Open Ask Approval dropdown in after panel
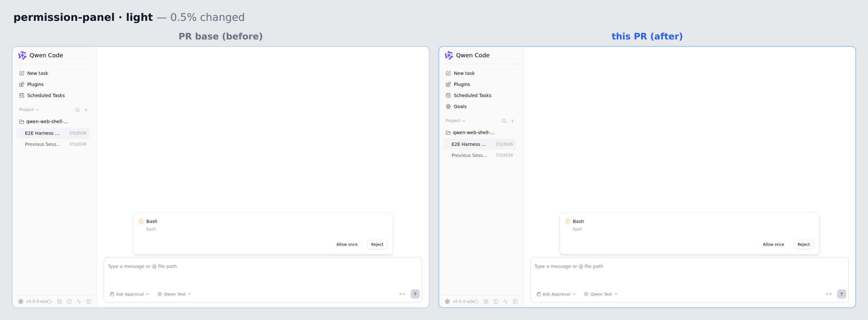Screen dimensions: 868x320 pyautogui.click(x=556, y=294)
